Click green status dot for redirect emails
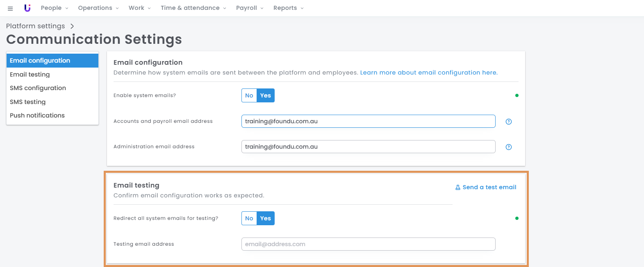This screenshot has width=644, height=267. (x=517, y=218)
